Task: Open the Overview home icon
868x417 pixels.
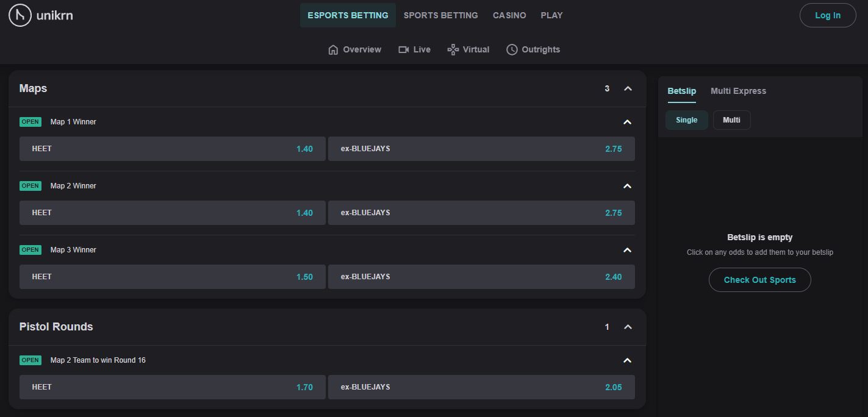Action: point(333,49)
